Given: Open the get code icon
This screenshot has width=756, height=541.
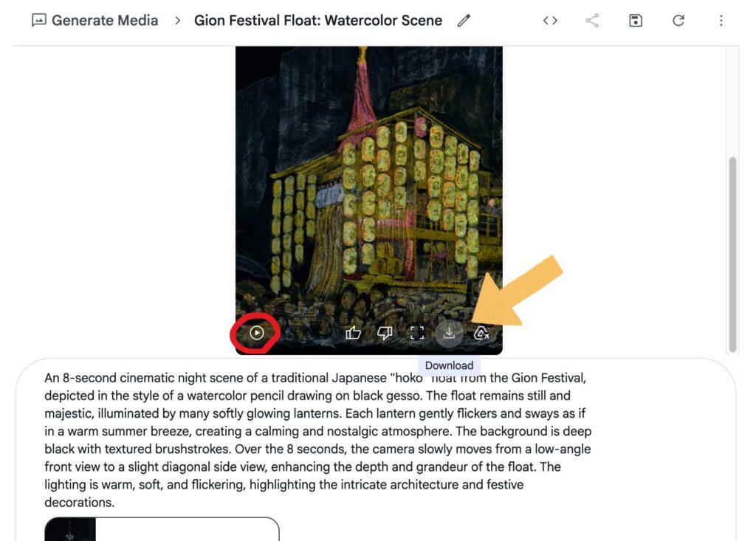Looking at the screenshot, I should (550, 20).
